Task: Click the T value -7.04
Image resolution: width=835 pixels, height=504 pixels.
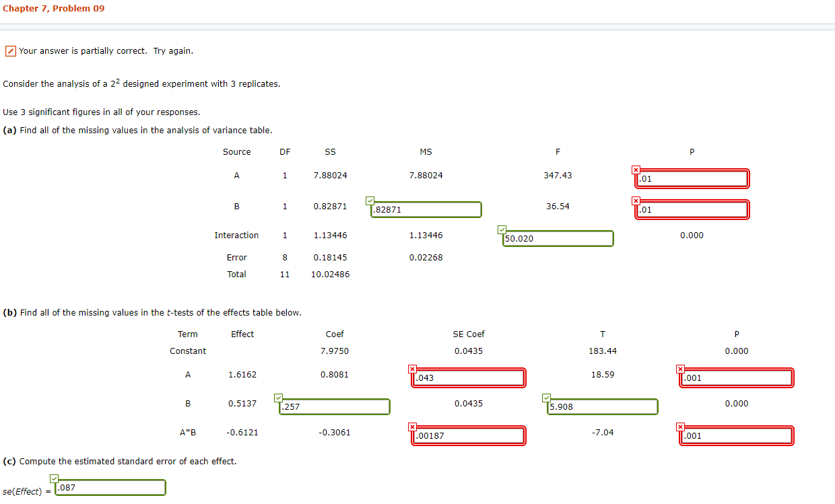Action: pyautogui.click(x=603, y=433)
